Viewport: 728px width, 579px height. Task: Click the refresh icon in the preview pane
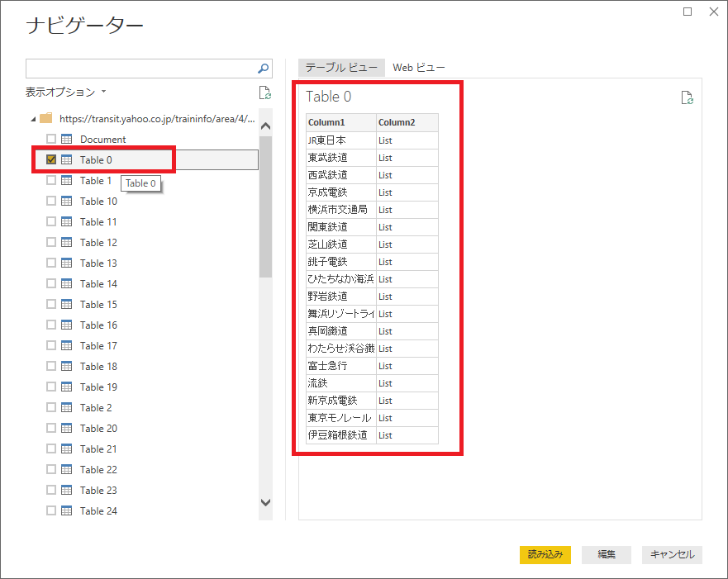(x=688, y=98)
